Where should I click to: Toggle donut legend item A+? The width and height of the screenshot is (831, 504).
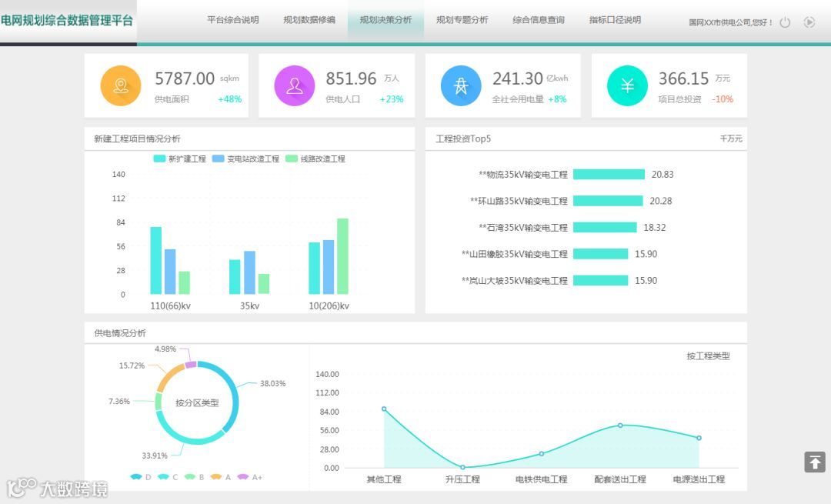(249, 477)
